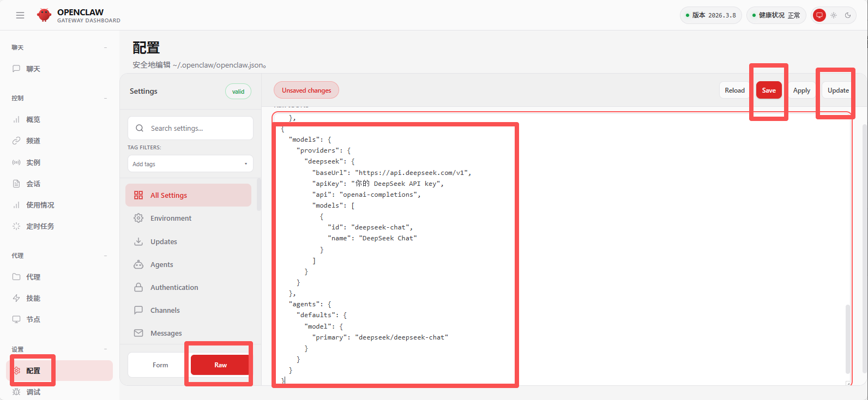868x400 pixels.
Task: Open the 技能 lightning-icon item
Action: (x=59, y=298)
